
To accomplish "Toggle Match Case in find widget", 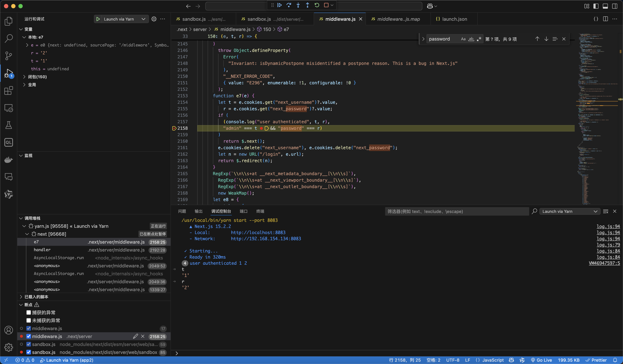I will pos(463,39).
